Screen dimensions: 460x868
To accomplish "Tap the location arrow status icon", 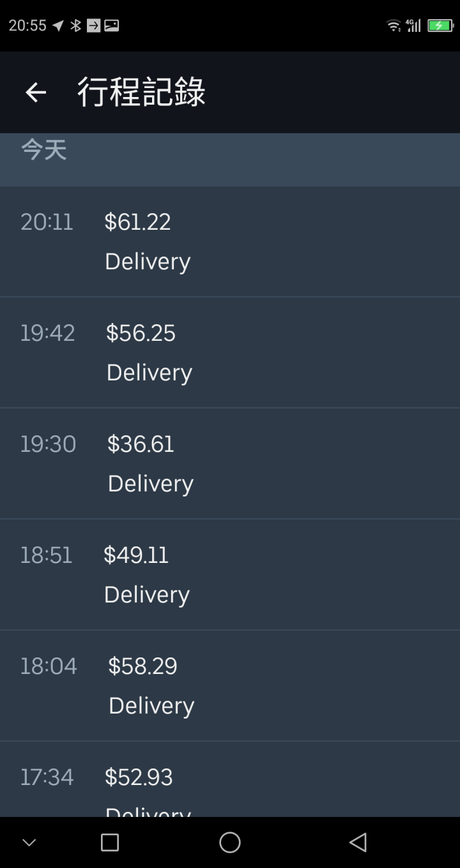I will pyautogui.click(x=58, y=26).
